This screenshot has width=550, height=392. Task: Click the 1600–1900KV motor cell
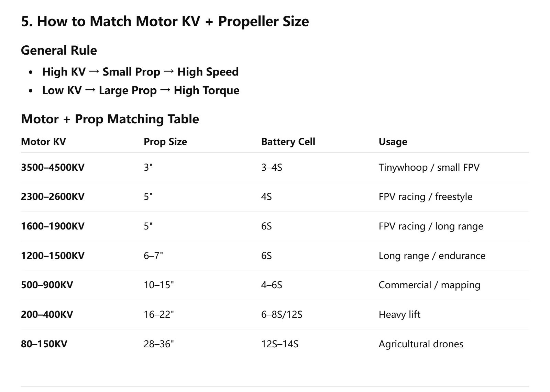[53, 226]
